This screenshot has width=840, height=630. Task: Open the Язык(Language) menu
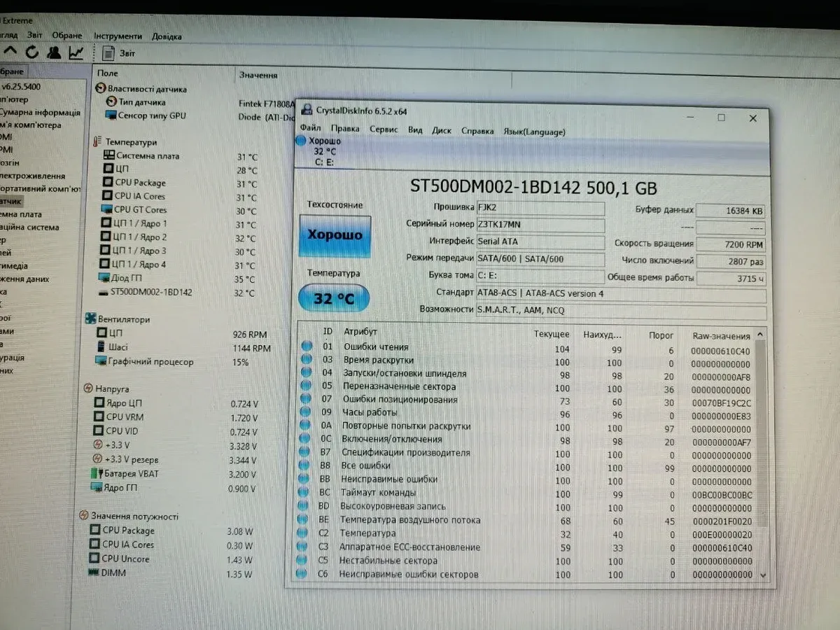534,132
